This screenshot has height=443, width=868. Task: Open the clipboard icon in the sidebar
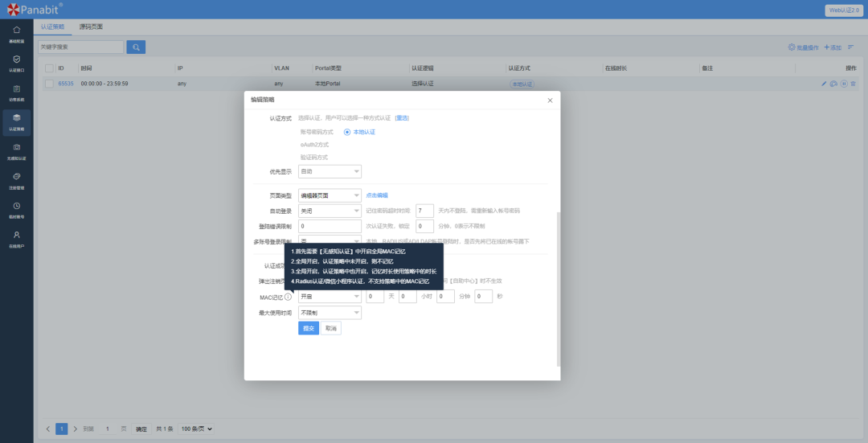click(17, 88)
